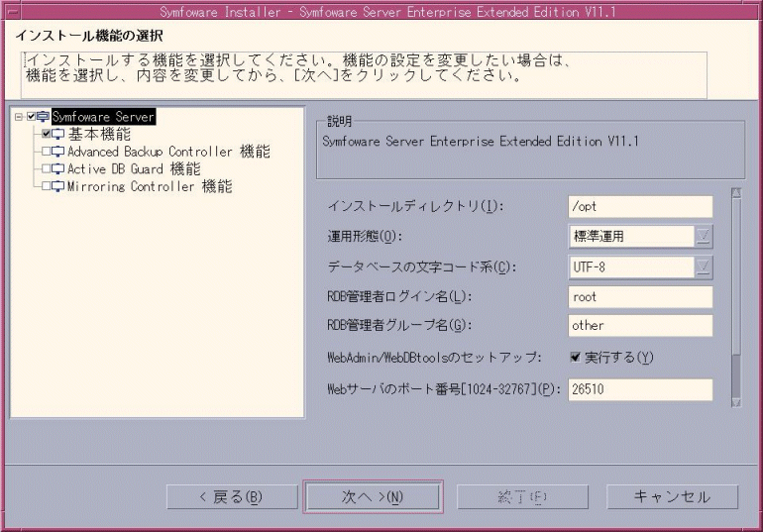The width and height of the screenshot is (763, 532).
Task: Toggle the 基本機能 checkbox
Action: [47, 134]
